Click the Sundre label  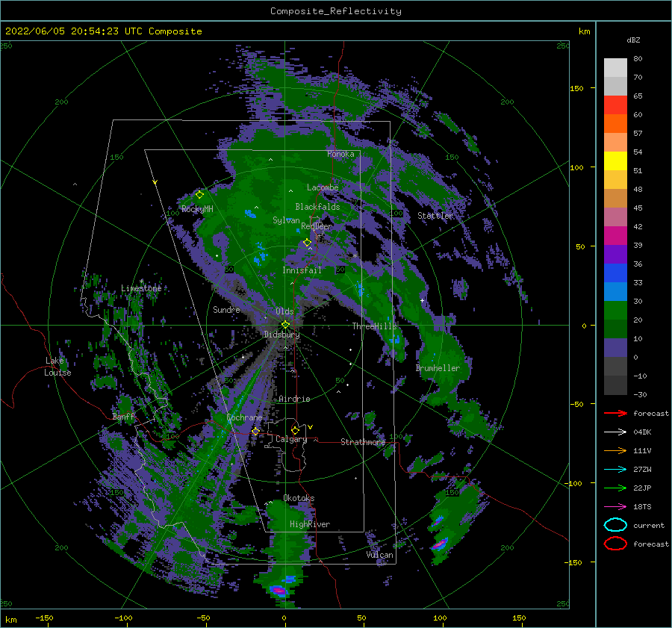click(x=226, y=309)
